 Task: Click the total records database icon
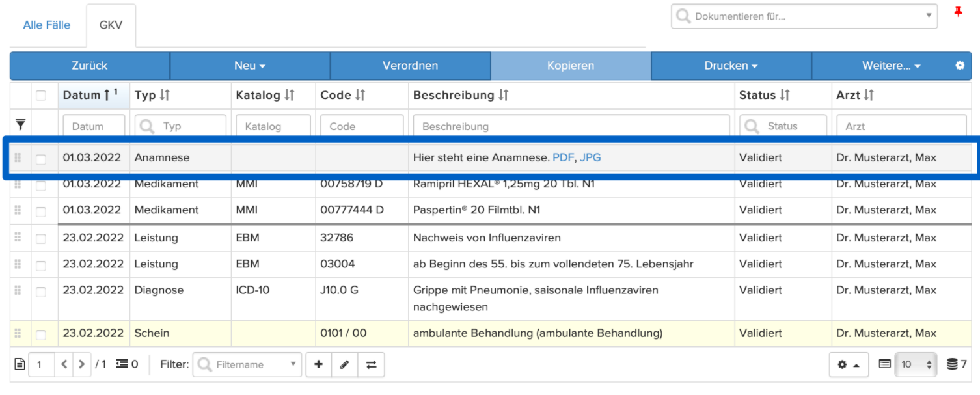pos(953,364)
